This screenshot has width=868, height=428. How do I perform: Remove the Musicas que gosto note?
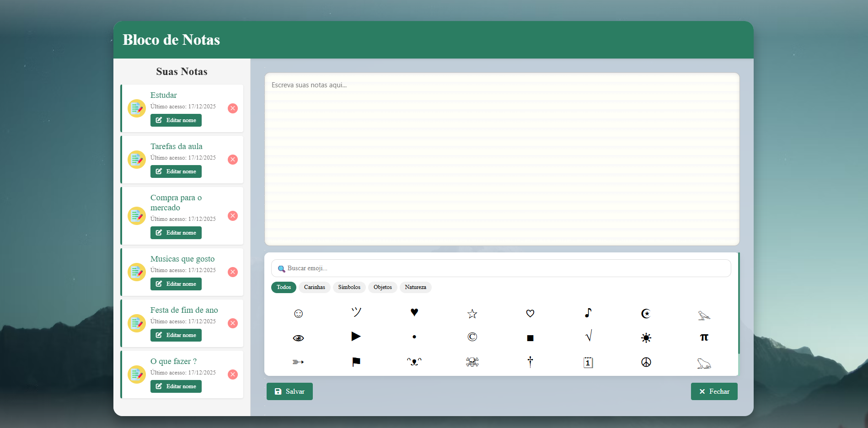pos(233,272)
